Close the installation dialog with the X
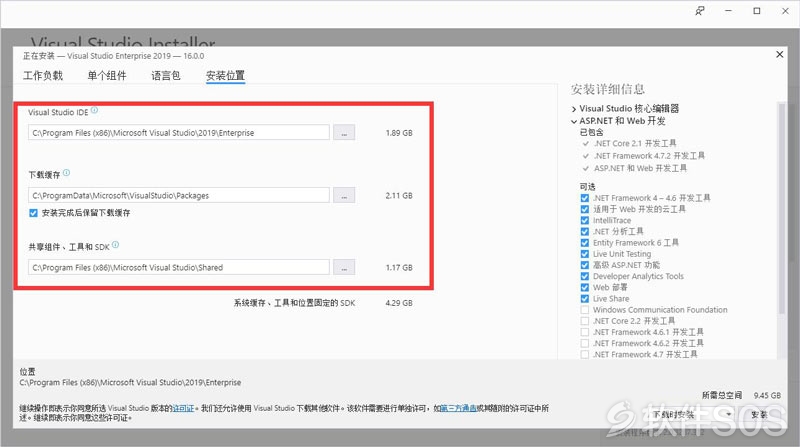The width and height of the screenshot is (800, 447). [780, 54]
